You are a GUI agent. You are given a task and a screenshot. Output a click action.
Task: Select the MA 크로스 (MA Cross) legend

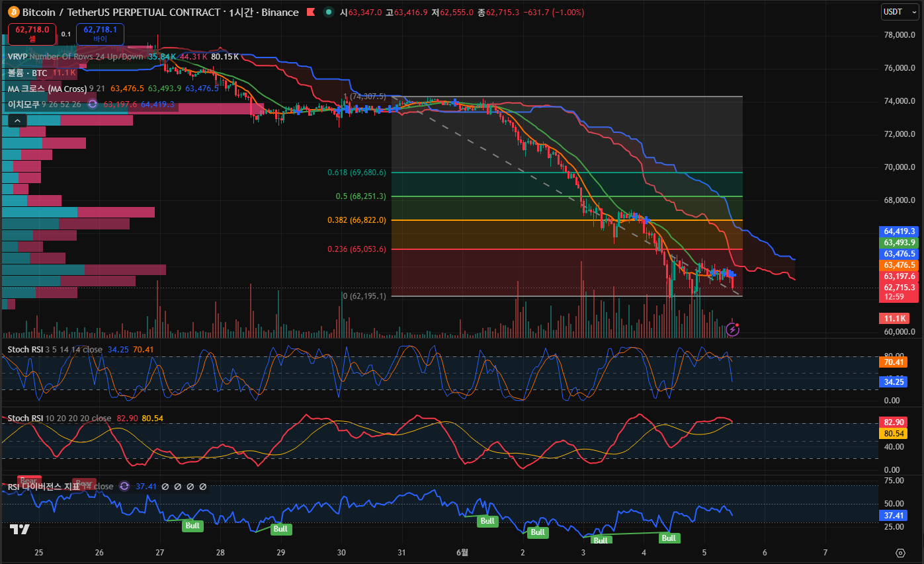point(47,89)
